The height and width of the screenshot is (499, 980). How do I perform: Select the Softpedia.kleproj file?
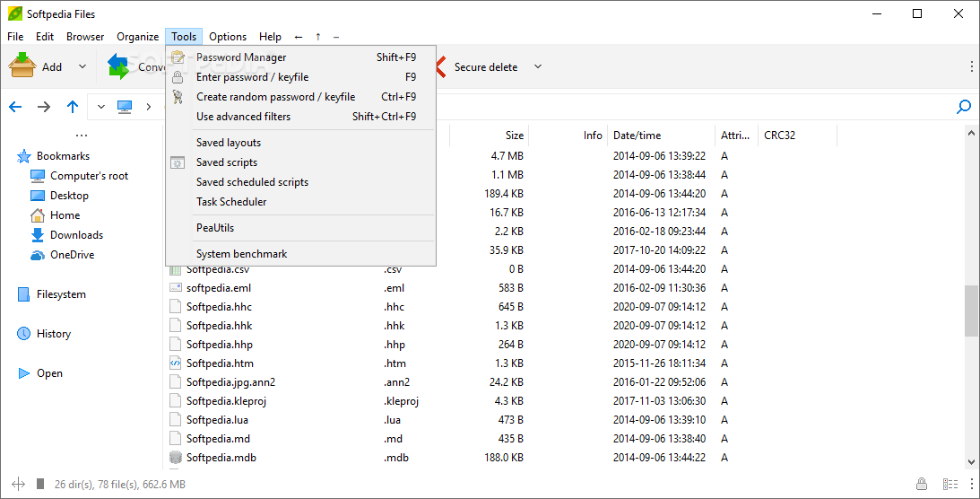[226, 401]
